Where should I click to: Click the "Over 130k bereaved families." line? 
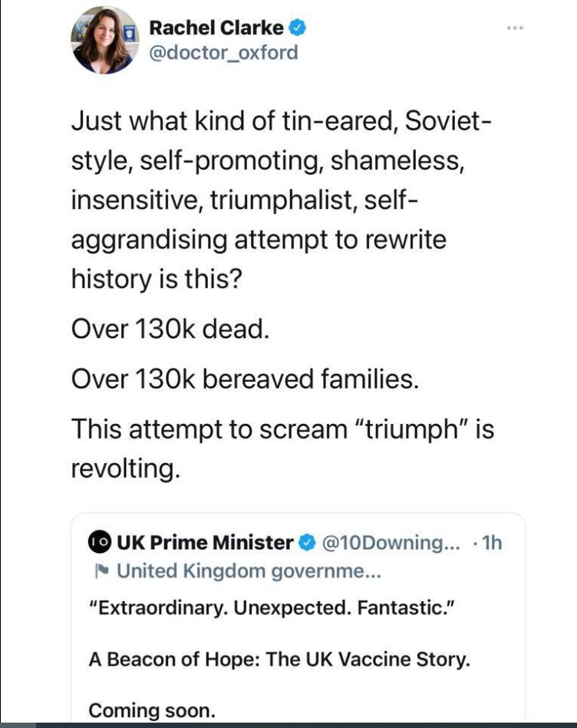pos(245,379)
